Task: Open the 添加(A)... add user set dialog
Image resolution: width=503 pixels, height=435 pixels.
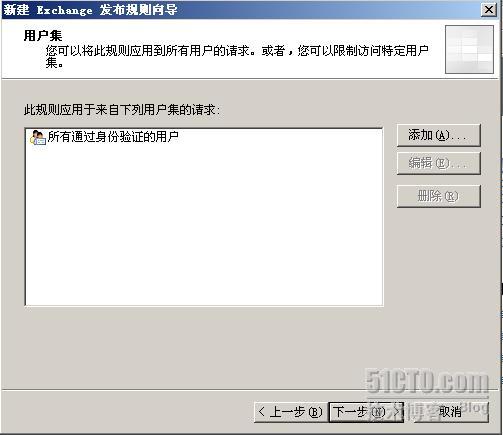Action: 439,135
